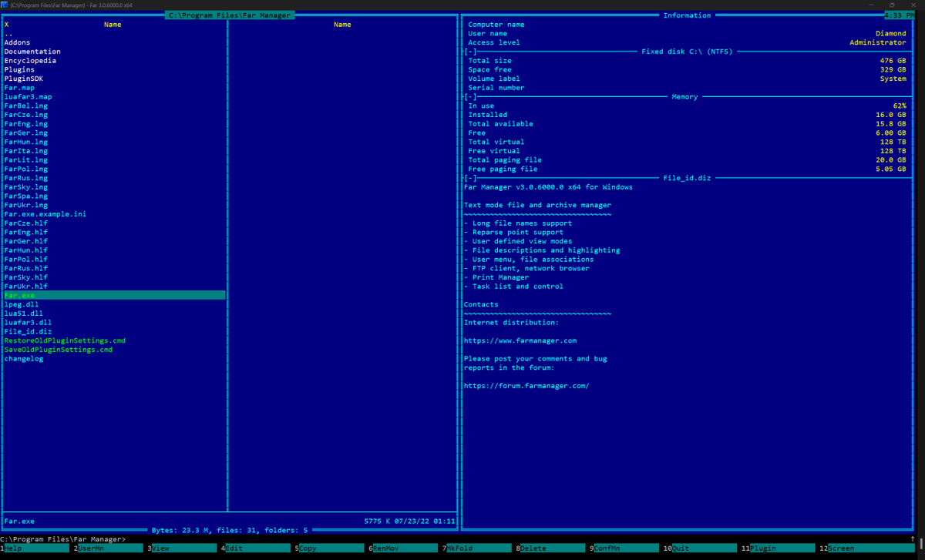Select the FarEng.lng file
This screenshot has width=925, height=560.
114,124
